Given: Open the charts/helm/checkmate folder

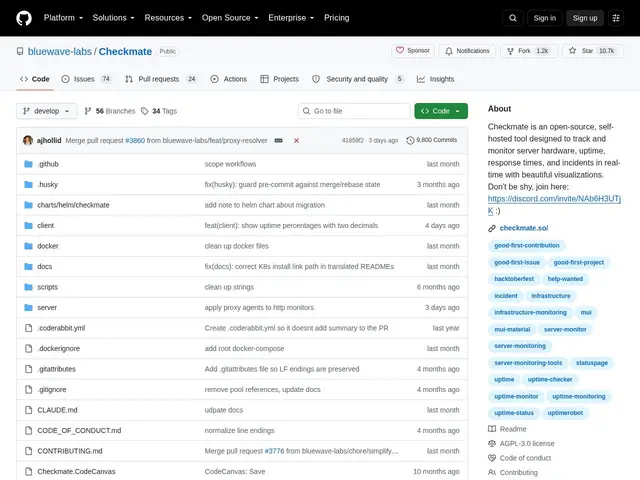Looking at the screenshot, I should [73, 205].
